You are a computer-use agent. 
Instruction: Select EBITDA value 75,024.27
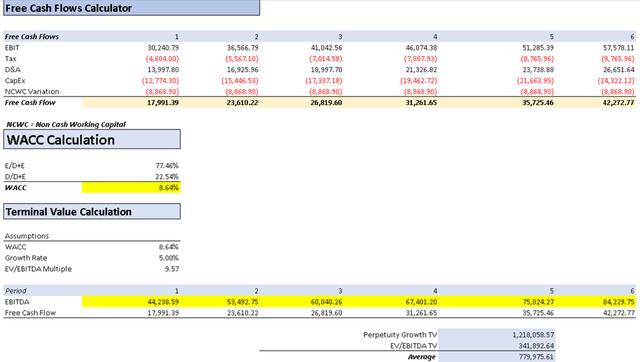coord(538,302)
